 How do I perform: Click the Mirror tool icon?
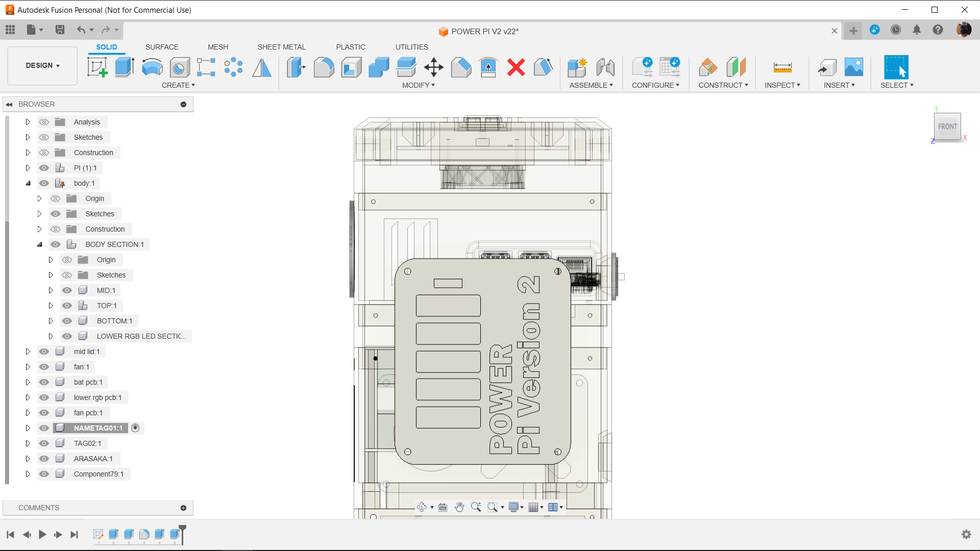click(x=262, y=67)
